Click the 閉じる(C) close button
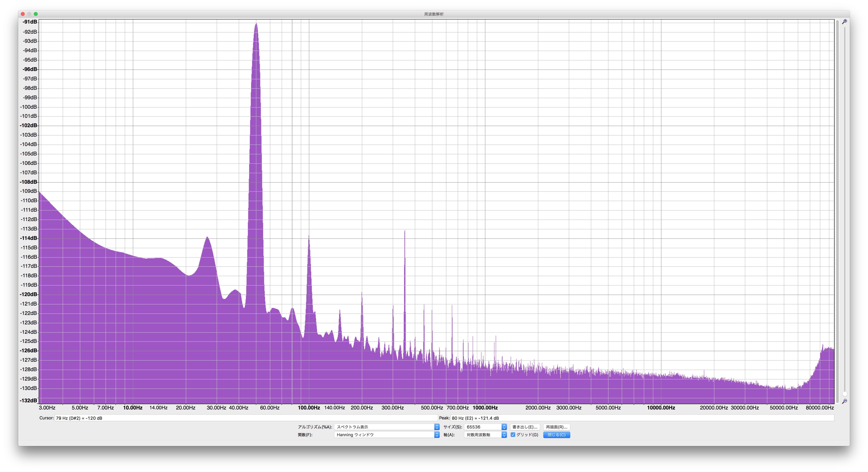The height and width of the screenshot is (472, 868). click(x=556, y=435)
